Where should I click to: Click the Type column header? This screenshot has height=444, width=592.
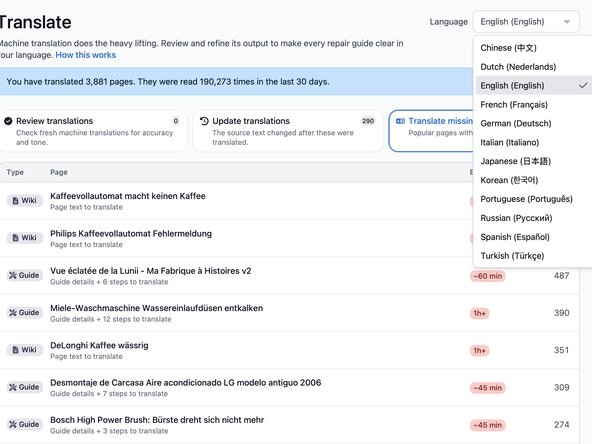15,172
